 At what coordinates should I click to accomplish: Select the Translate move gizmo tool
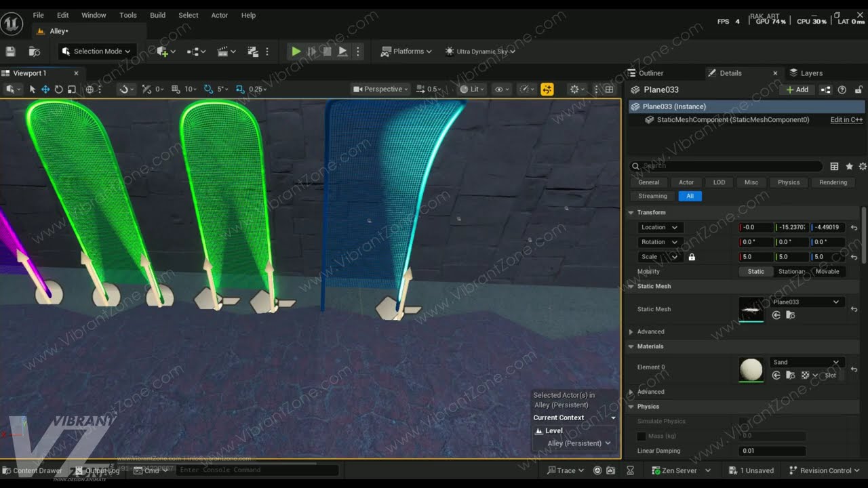tap(45, 89)
